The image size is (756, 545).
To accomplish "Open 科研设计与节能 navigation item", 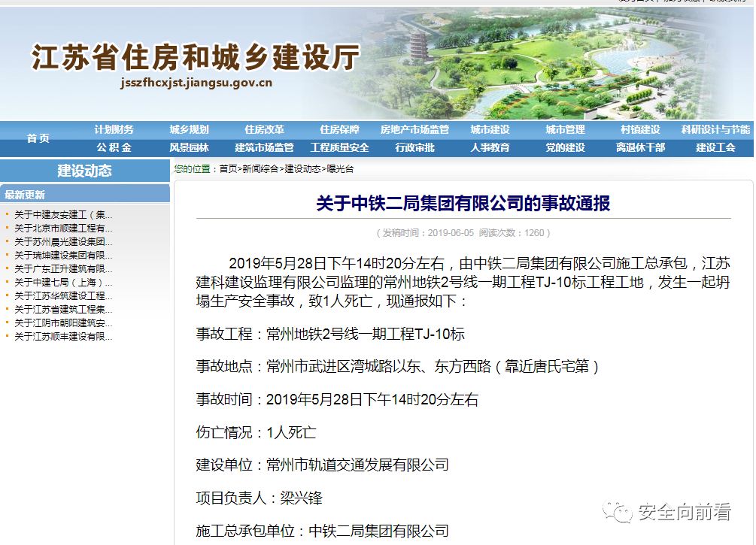I will [715, 129].
